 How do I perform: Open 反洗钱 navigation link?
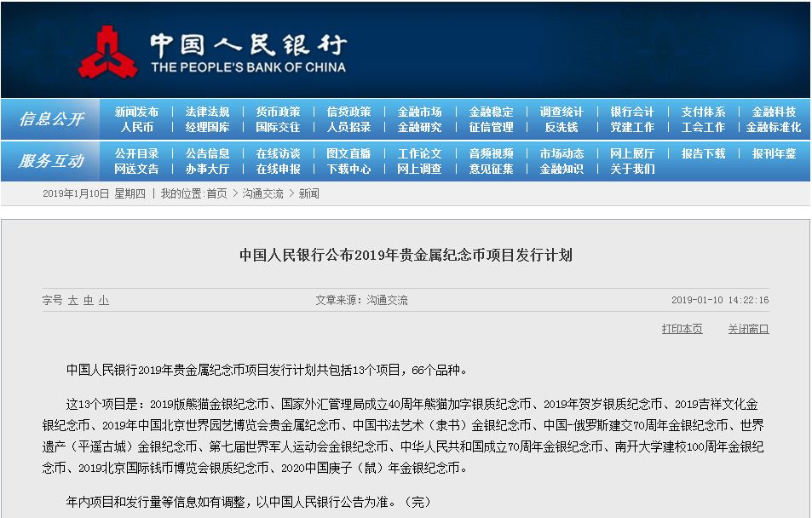tap(561, 127)
